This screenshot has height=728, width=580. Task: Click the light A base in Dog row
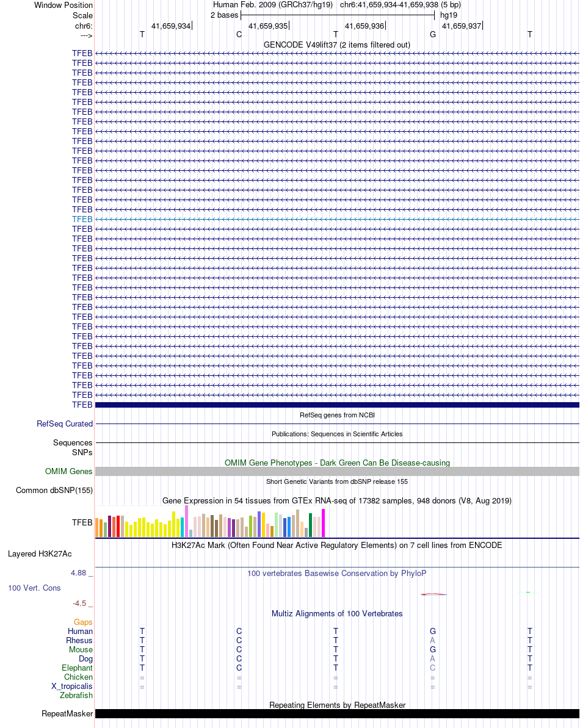pos(433,659)
